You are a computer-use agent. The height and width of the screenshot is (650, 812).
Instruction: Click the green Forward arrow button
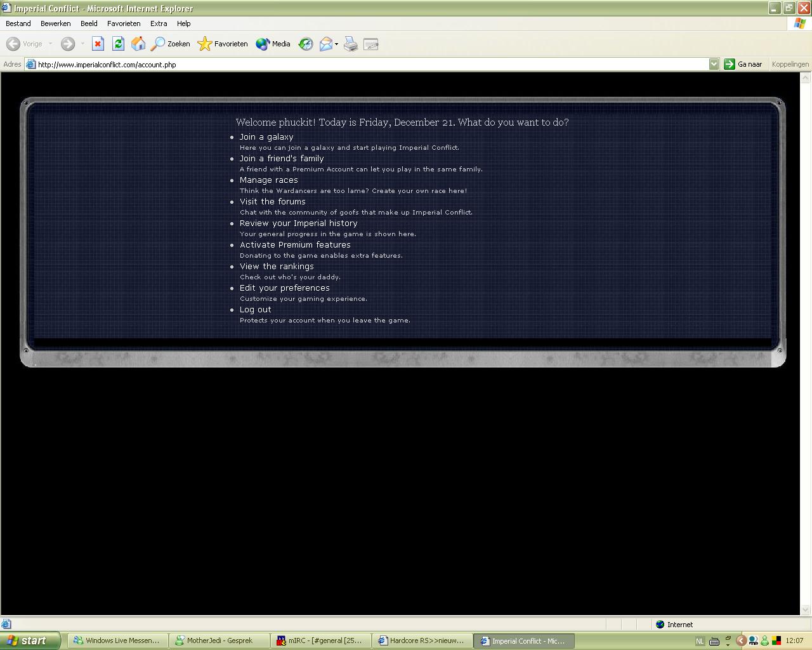point(68,44)
